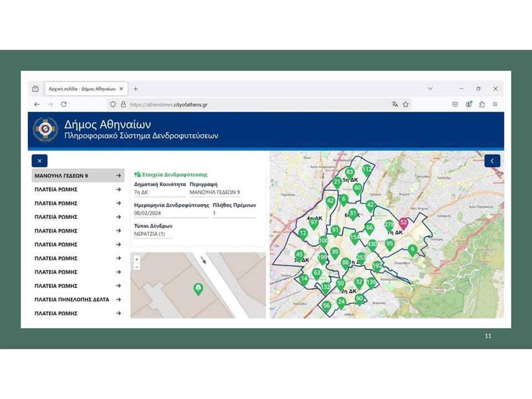The width and height of the screenshot is (532, 399).
Task: Select the 430 cluster marker
Action: point(372,245)
